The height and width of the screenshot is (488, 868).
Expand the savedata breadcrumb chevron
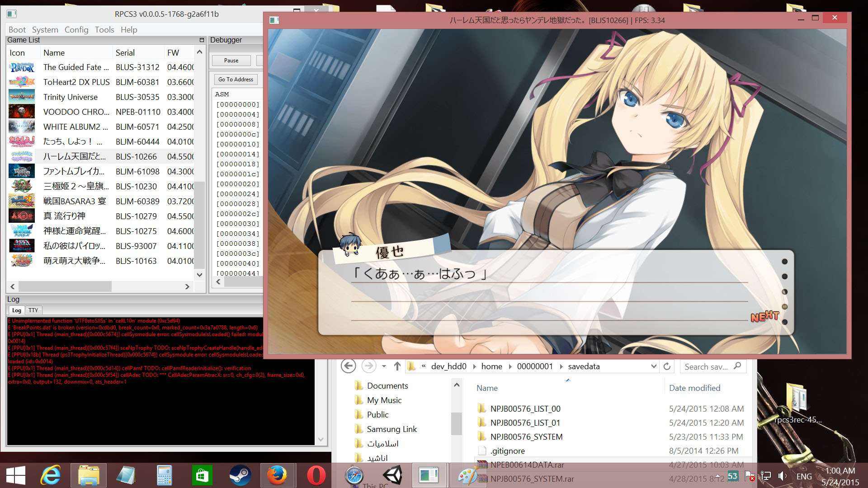pos(561,366)
